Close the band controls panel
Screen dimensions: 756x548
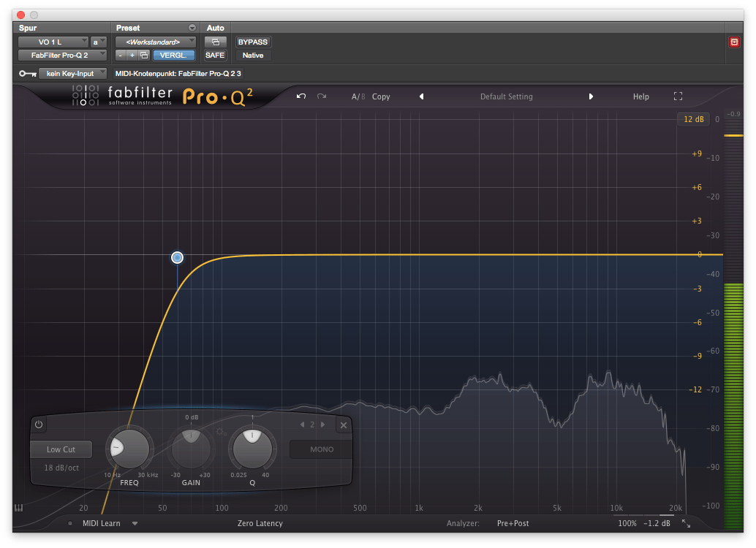point(344,425)
